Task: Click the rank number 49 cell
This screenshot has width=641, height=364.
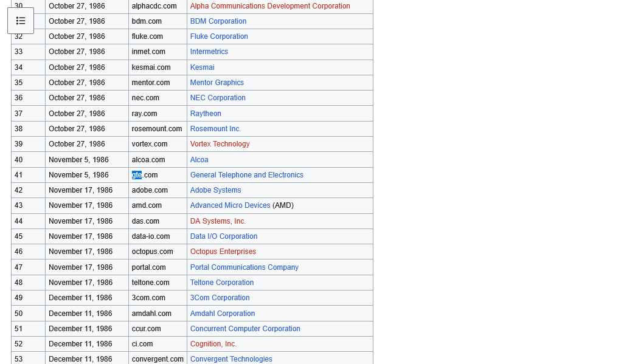Action: tap(28, 298)
